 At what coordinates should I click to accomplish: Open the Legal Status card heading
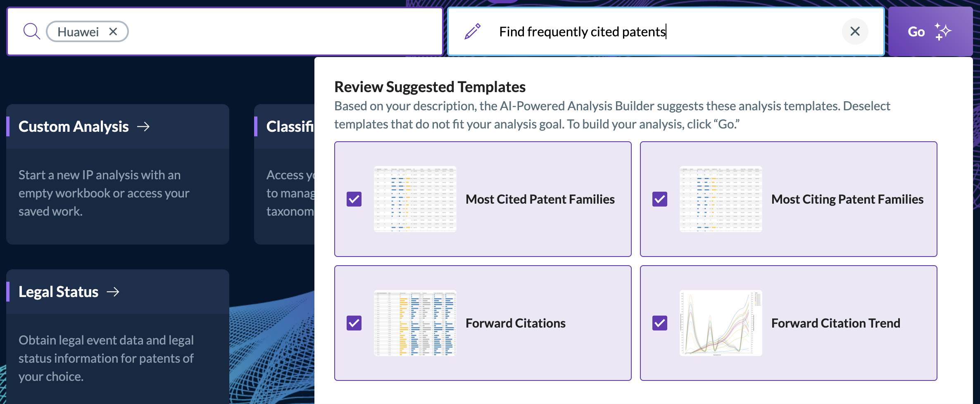tap(58, 292)
